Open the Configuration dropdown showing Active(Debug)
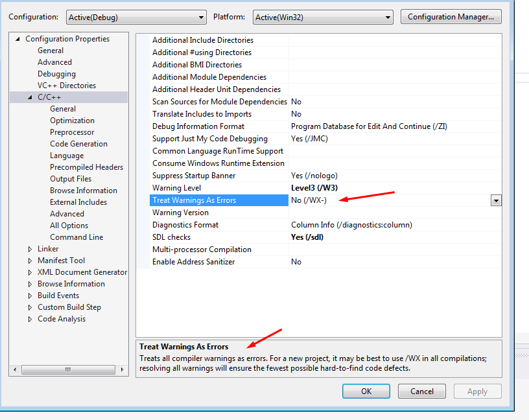This screenshot has width=529, height=420. pos(136,17)
